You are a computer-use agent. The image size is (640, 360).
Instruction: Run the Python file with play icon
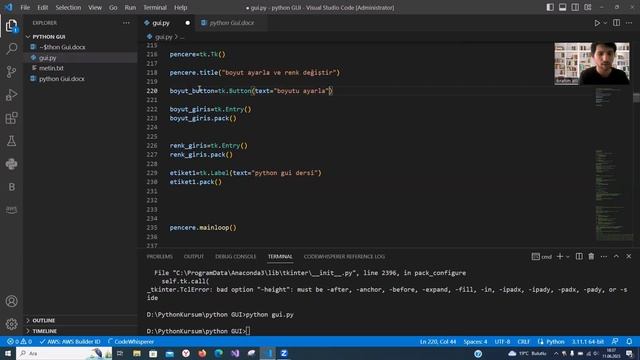(597, 23)
